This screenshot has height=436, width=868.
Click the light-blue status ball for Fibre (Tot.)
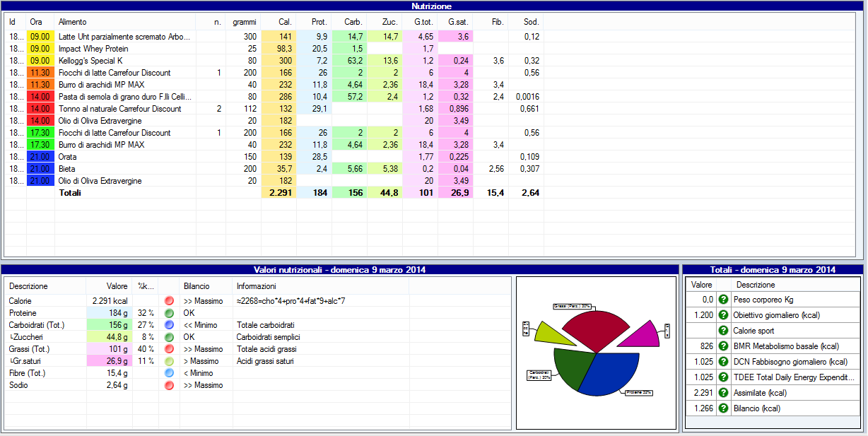(x=169, y=373)
